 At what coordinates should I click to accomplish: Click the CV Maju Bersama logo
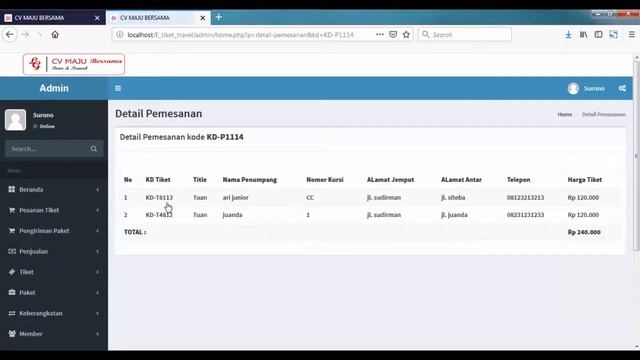[74, 64]
